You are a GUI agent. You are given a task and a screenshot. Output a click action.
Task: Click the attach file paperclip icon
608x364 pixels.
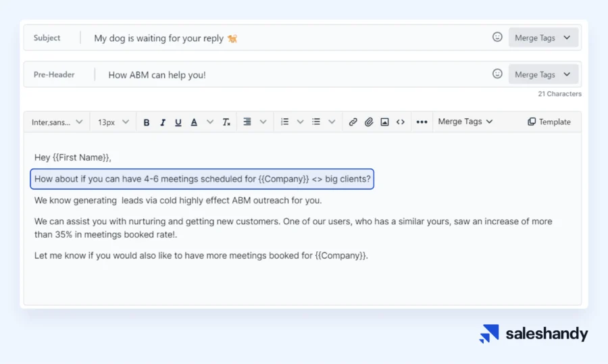point(369,122)
